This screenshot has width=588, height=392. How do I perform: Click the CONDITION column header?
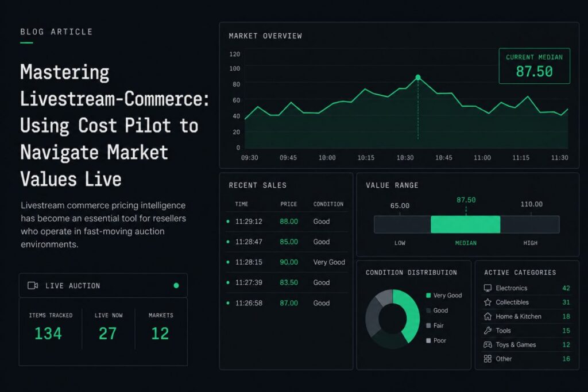coord(328,204)
